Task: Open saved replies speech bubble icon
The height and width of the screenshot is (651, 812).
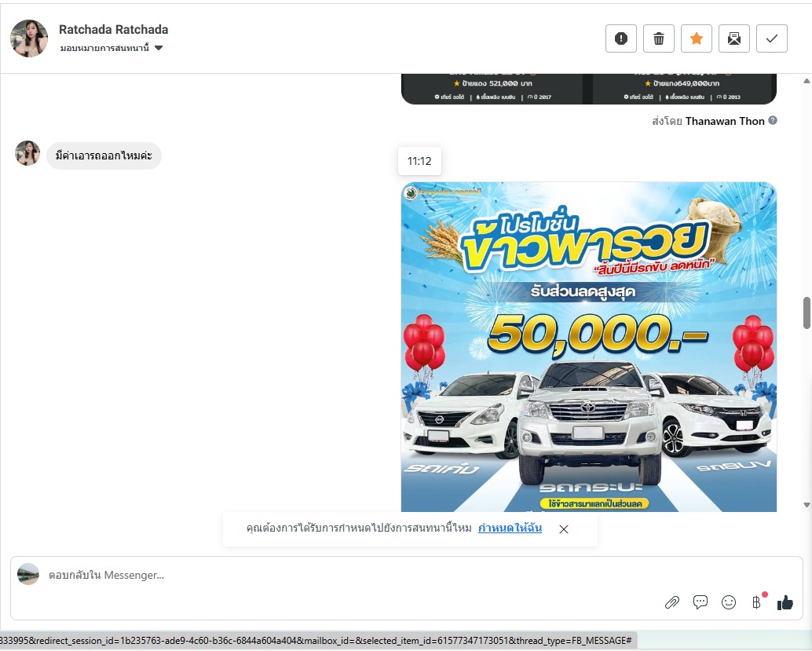Action: [700, 602]
